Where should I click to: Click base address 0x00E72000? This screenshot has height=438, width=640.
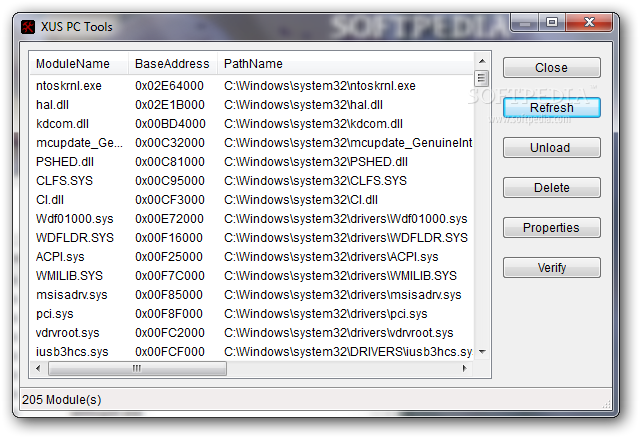(169, 219)
